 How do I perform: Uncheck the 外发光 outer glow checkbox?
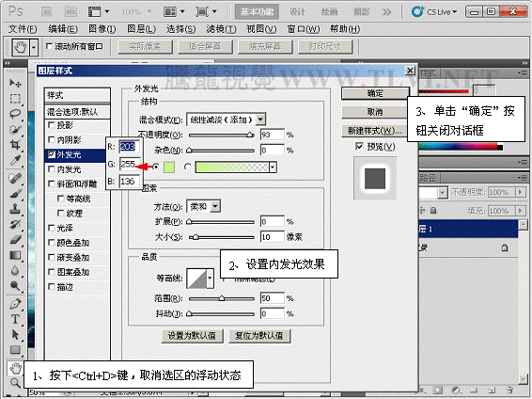click(x=52, y=154)
